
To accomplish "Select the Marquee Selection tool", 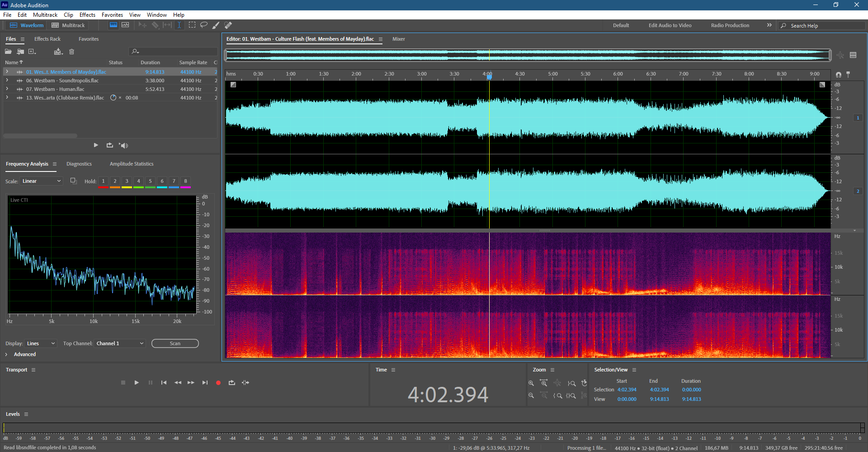I will [x=192, y=25].
